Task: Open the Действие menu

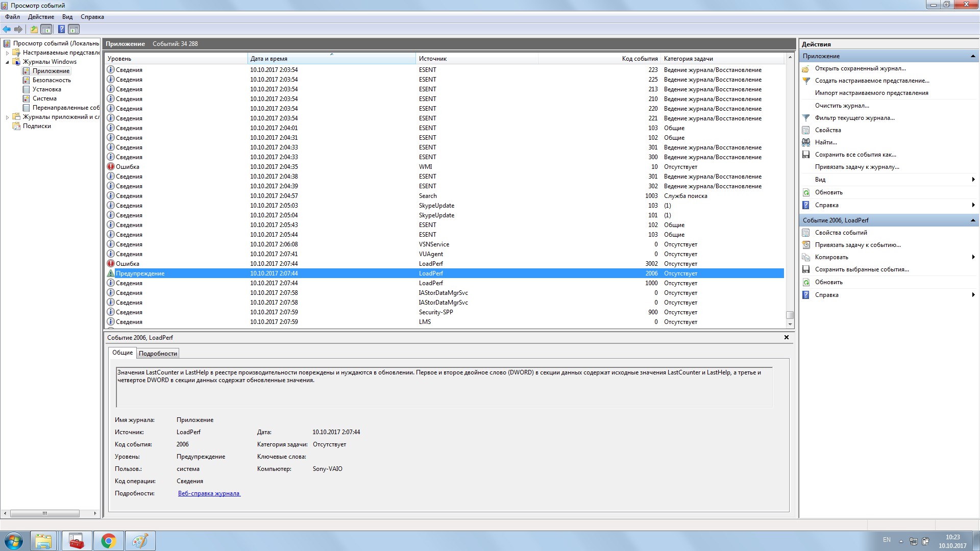Action: click(41, 17)
